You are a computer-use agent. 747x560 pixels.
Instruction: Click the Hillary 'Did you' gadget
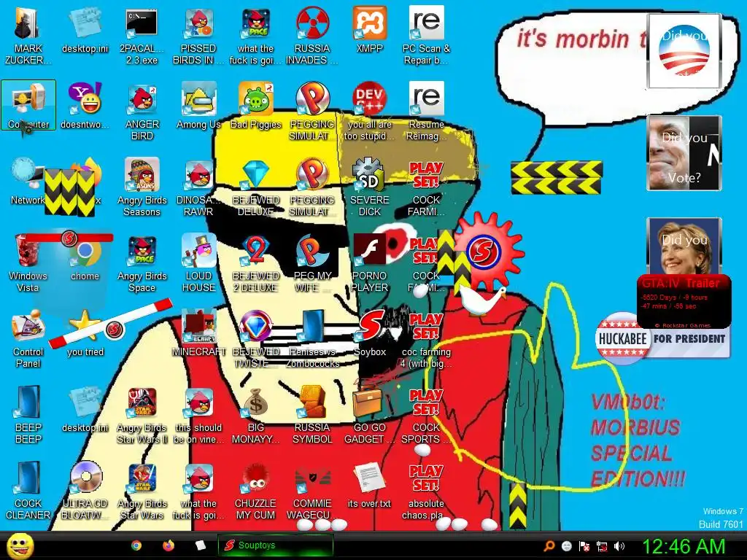coord(684,246)
